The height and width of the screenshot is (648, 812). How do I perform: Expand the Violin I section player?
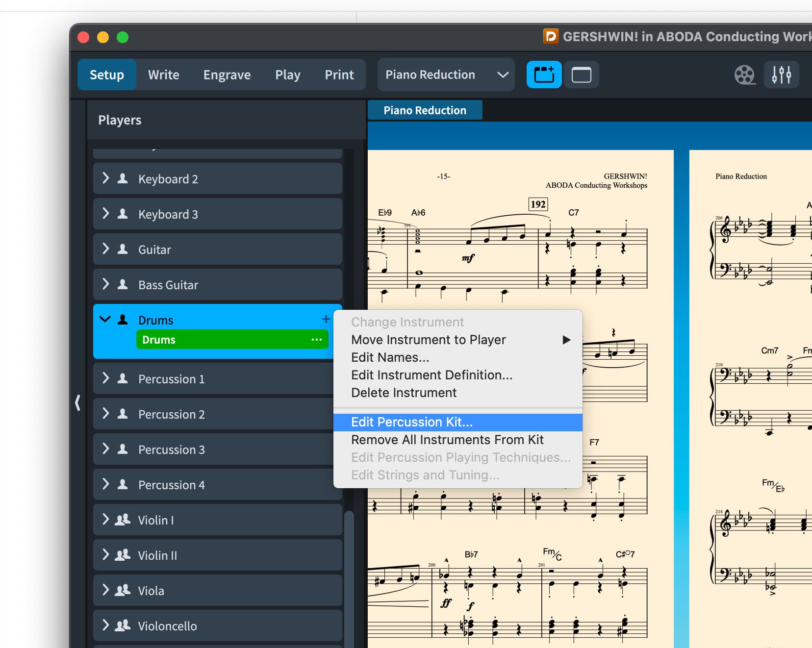tap(105, 520)
